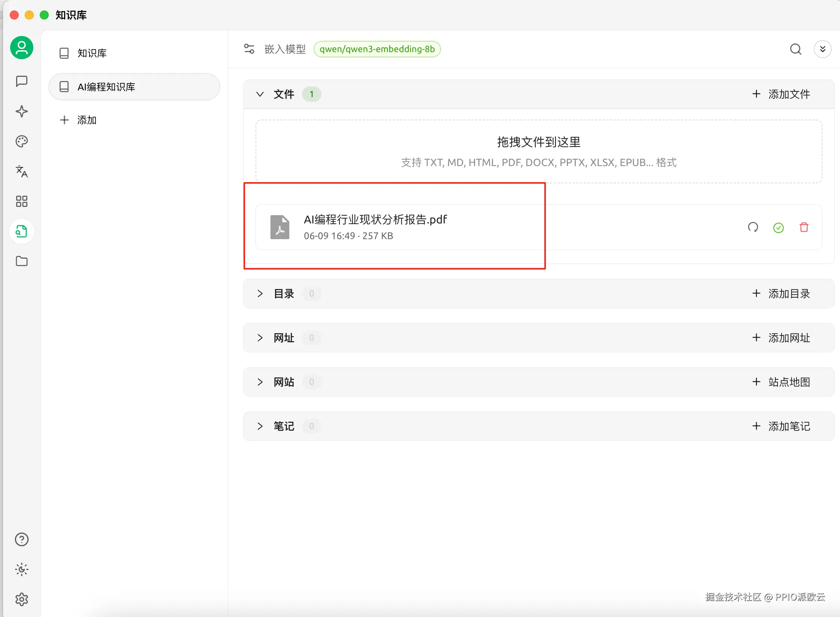
Task: Click the 站点地图 button
Action: click(782, 382)
